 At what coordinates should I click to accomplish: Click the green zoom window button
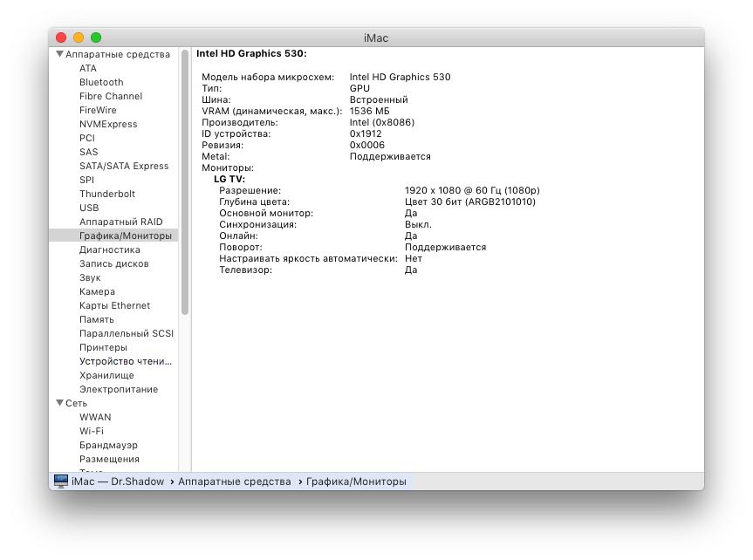pyautogui.click(x=96, y=38)
